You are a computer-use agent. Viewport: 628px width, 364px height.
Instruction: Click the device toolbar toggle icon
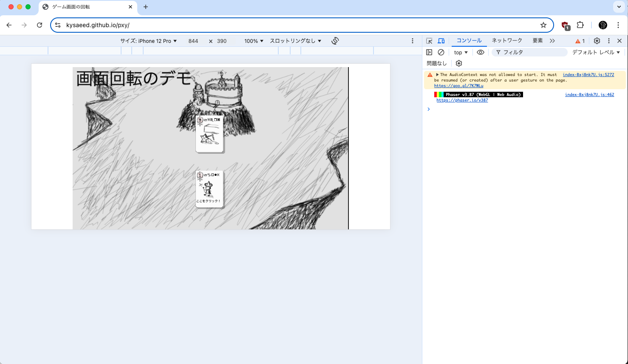tap(441, 40)
